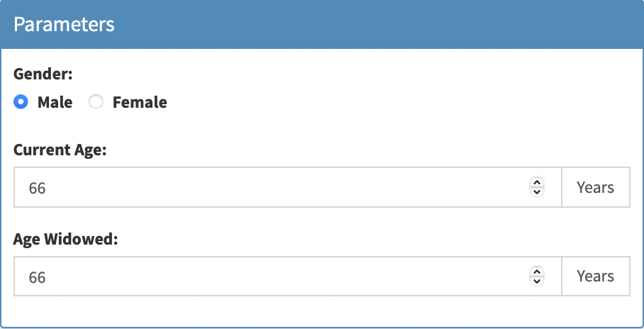The height and width of the screenshot is (329, 644).
Task: Click the "Age Widowed:" field label
Action: [x=65, y=239]
